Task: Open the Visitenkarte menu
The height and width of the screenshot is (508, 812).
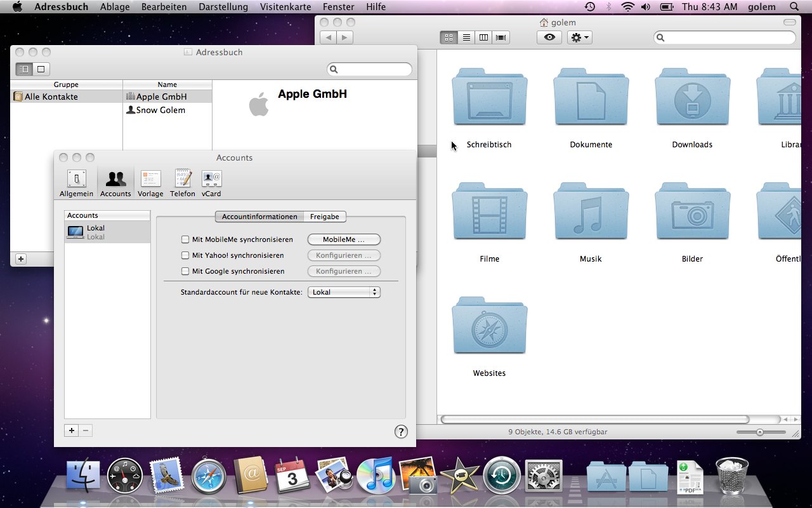Action: point(285,7)
